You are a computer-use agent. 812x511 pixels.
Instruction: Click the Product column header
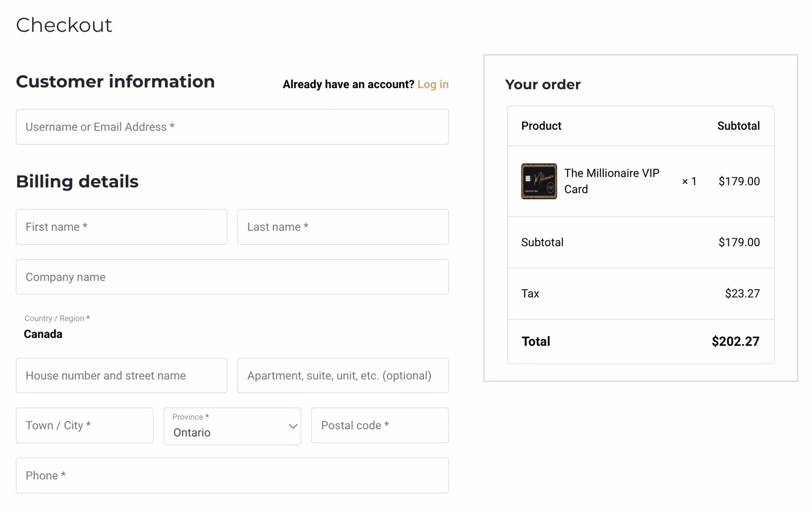(541, 126)
